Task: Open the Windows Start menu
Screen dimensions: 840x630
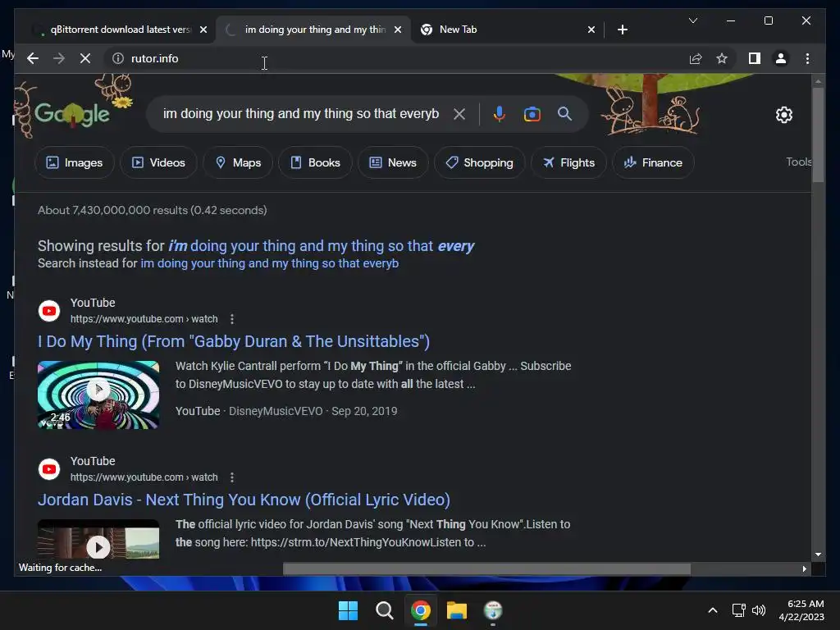Action: pyautogui.click(x=348, y=610)
